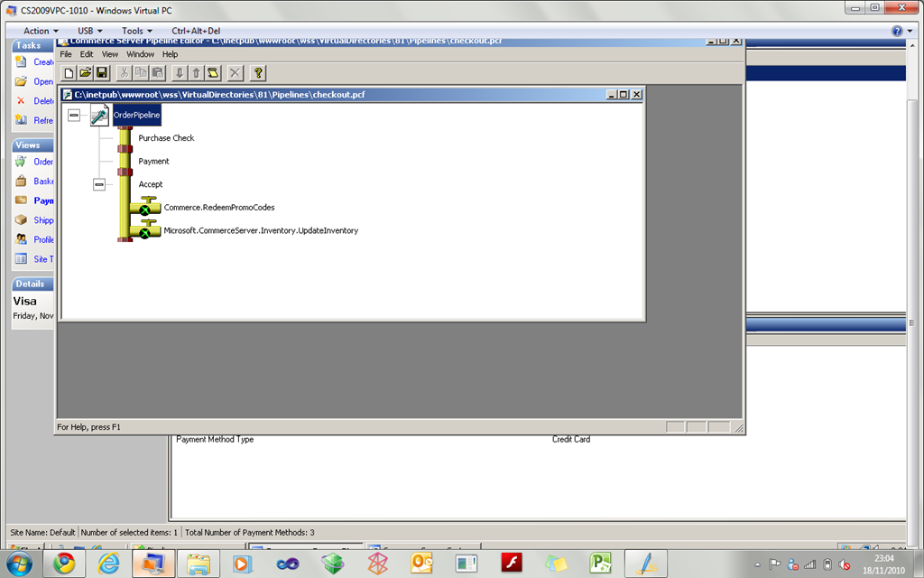
Task: Open Internet Explorer from the taskbar
Action: tap(108, 564)
